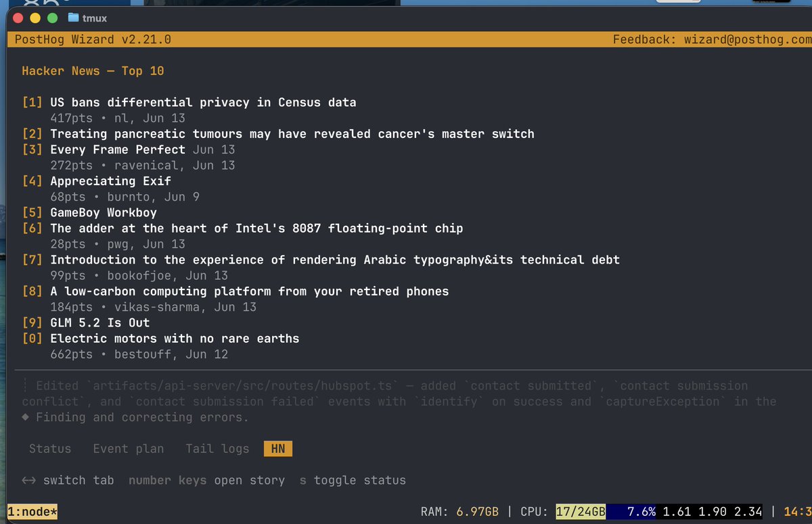This screenshot has width=812, height=524.
Task: Click the hubspot.ts edited log line
Action: (399, 394)
